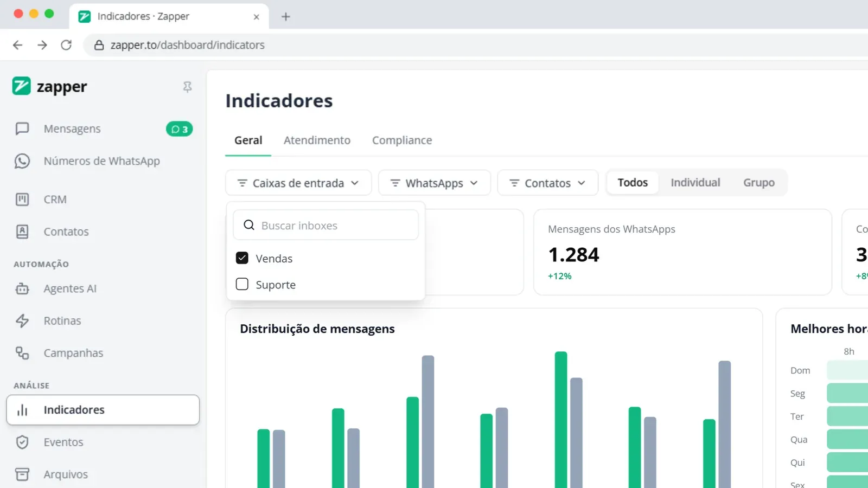868x488 pixels.
Task: Click the Contatos address book icon
Action: [22, 232]
